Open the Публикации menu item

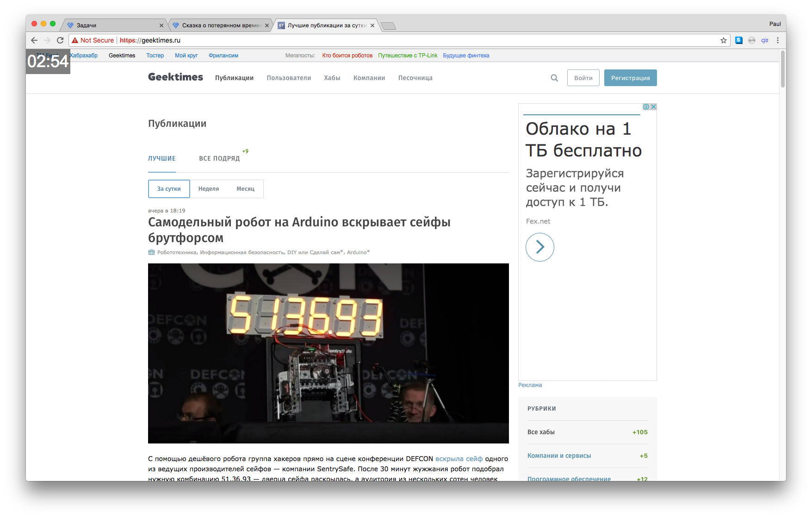(234, 78)
